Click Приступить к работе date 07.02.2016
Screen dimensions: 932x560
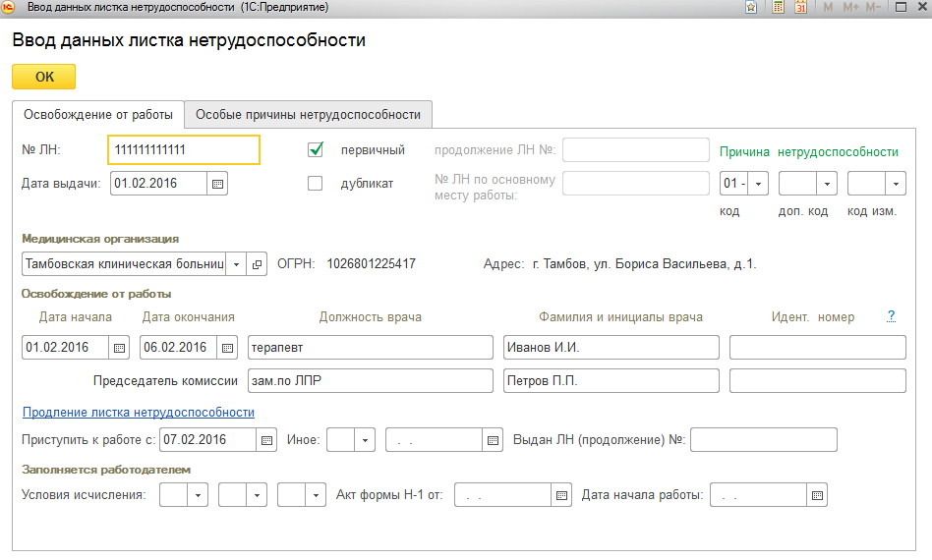click(208, 440)
